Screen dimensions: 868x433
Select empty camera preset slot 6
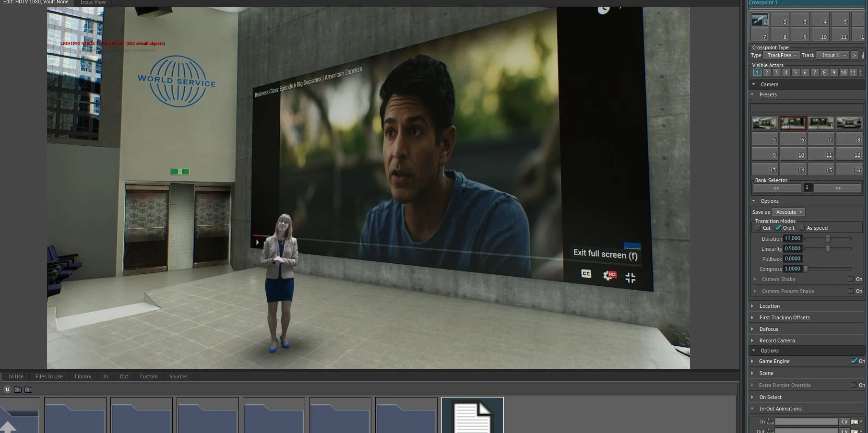pyautogui.click(x=793, y=139)
